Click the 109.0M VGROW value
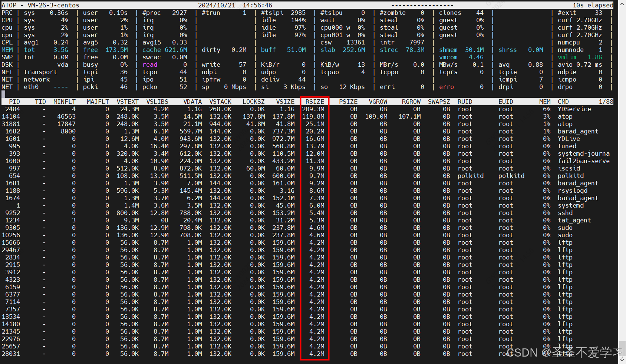This screenshot has height=364, width=626. point(376,116)
